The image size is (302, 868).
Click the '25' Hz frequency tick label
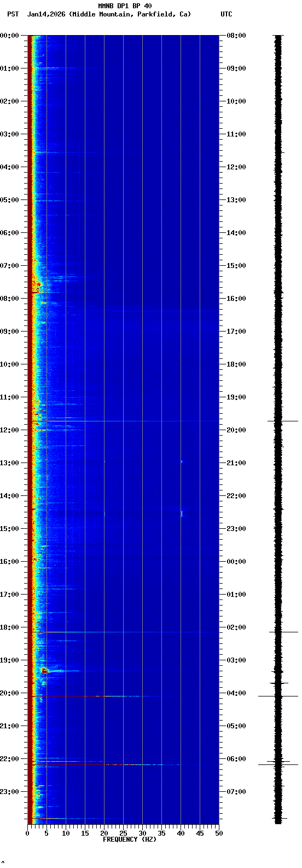point(123,833)
